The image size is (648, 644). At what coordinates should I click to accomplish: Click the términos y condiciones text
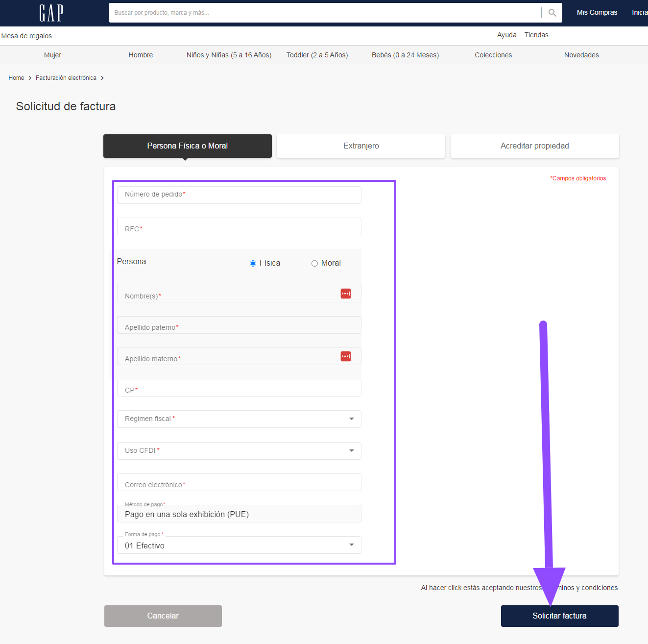coord(581,588)
